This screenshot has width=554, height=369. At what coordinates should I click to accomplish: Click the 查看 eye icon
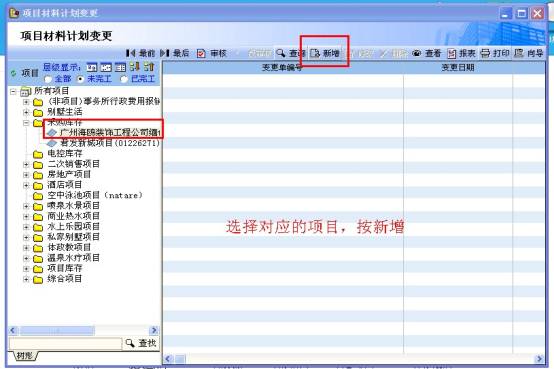[417, 53]
